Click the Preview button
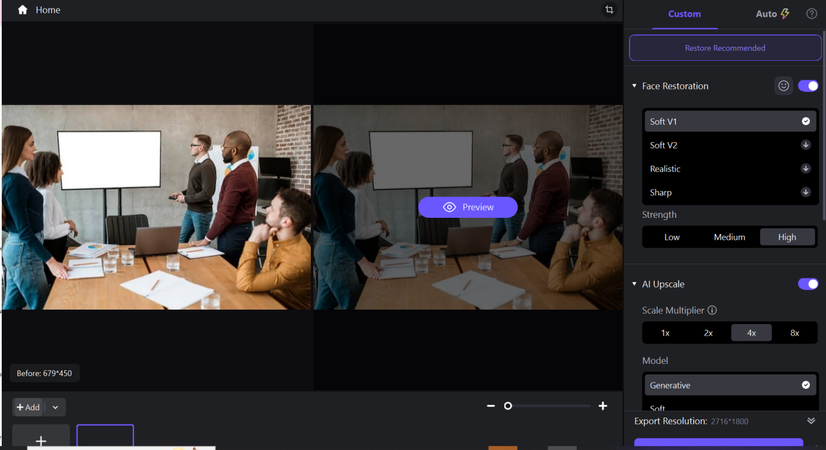Screen dimensions: 826x450 (468, 207)
